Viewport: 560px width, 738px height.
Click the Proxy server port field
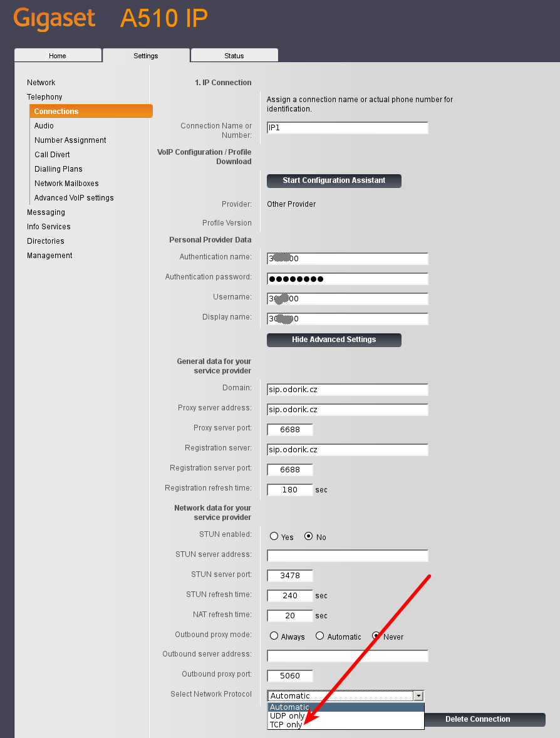289,430
